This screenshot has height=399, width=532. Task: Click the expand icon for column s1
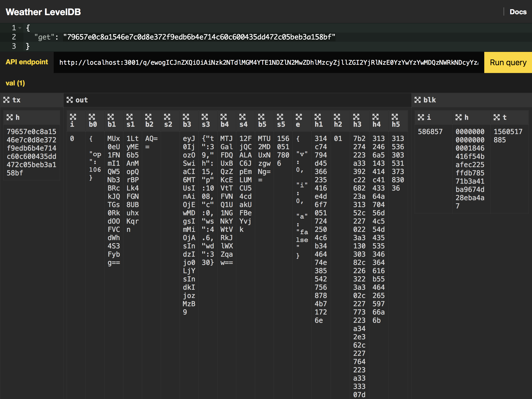coord(130,117)
